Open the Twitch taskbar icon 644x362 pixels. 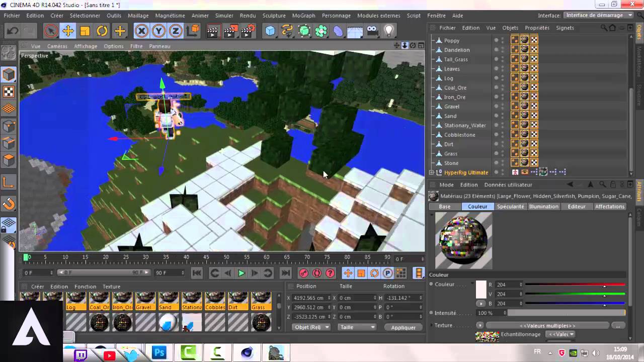point(80,355)
